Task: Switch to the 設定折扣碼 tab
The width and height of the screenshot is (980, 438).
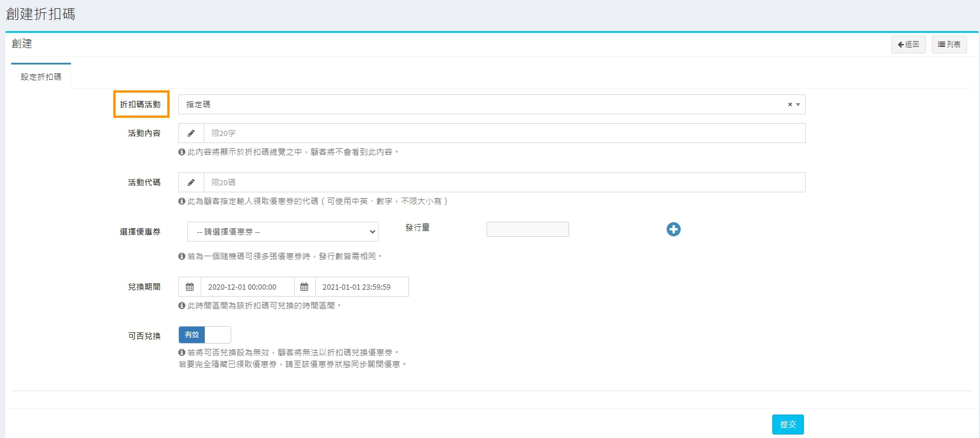Action: point(41,77)
